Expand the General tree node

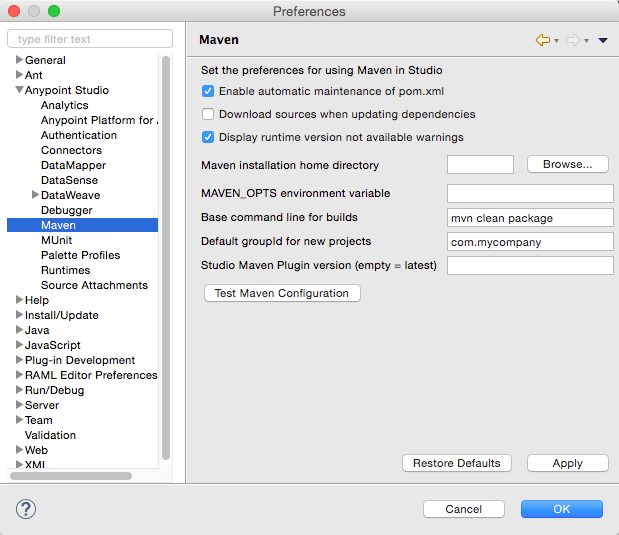click(x=19, y=60)
